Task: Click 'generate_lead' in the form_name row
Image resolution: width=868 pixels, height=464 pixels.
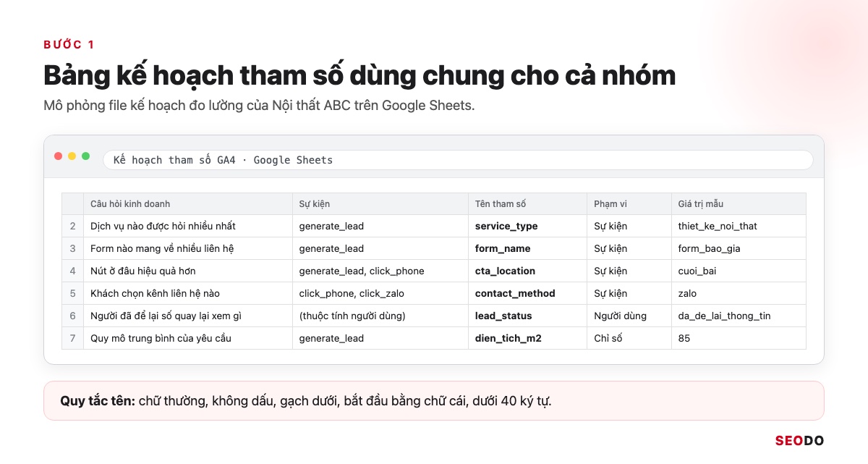Action: click(x=380, y=248)
